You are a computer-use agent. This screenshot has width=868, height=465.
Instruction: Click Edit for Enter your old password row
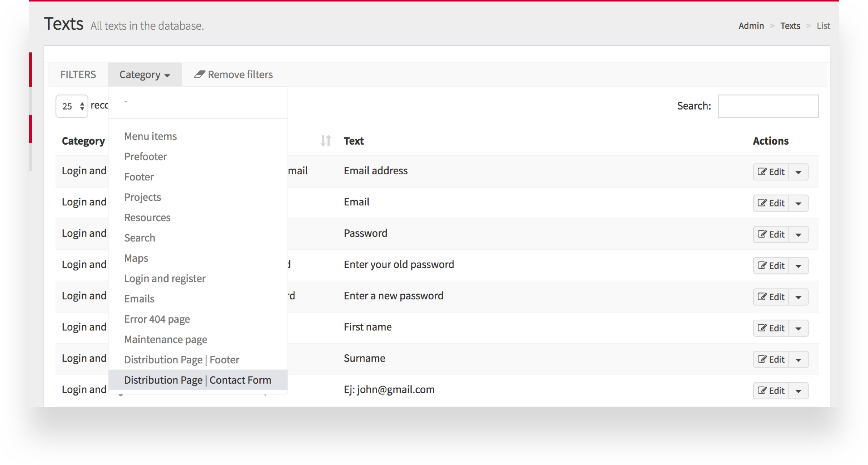771,266
